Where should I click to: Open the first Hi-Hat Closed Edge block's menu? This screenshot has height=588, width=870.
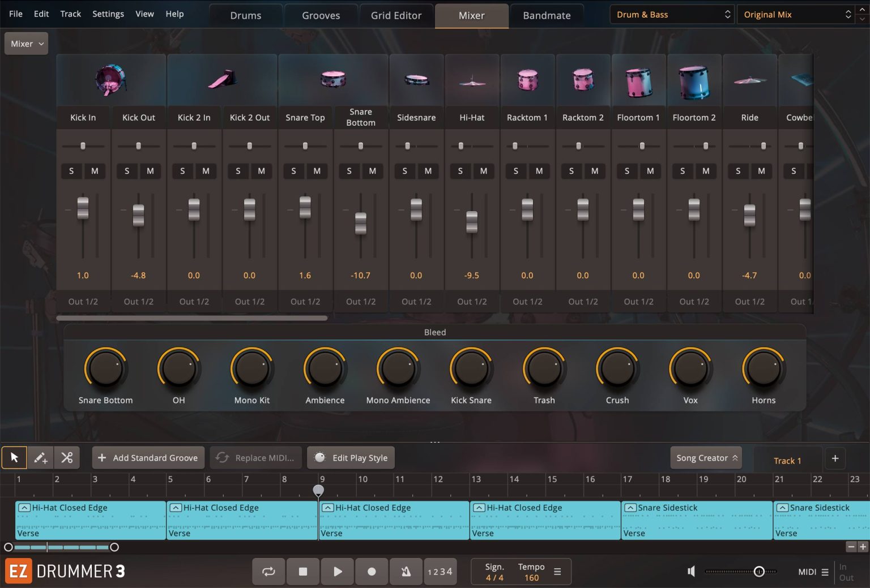(24, 508)
